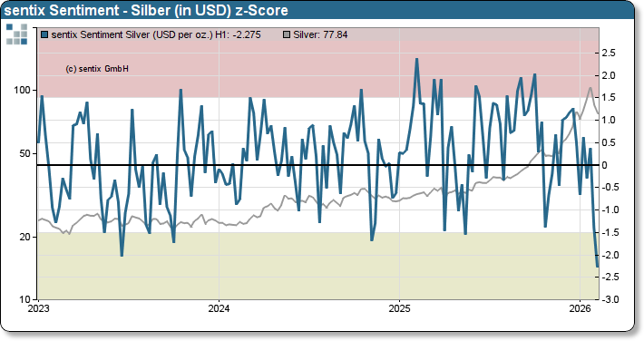
Task: Click the final sentiment low point near -2.275
Action: [598, 267]
